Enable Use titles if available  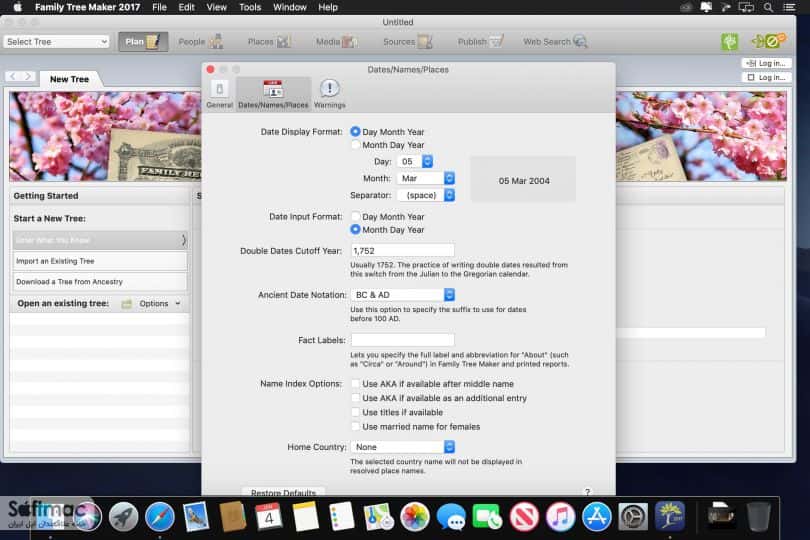[355, 412]
